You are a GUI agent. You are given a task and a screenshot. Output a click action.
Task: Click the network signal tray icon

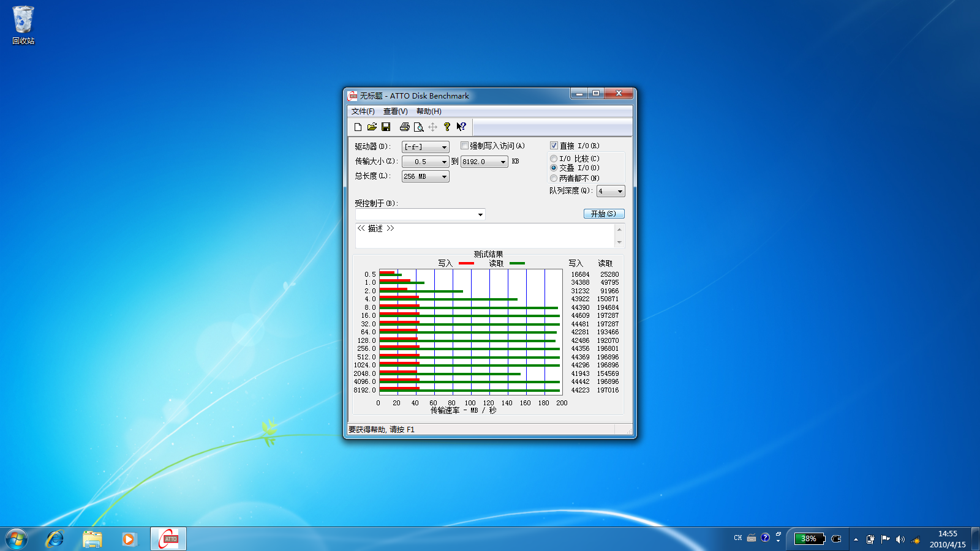[916, 539]
